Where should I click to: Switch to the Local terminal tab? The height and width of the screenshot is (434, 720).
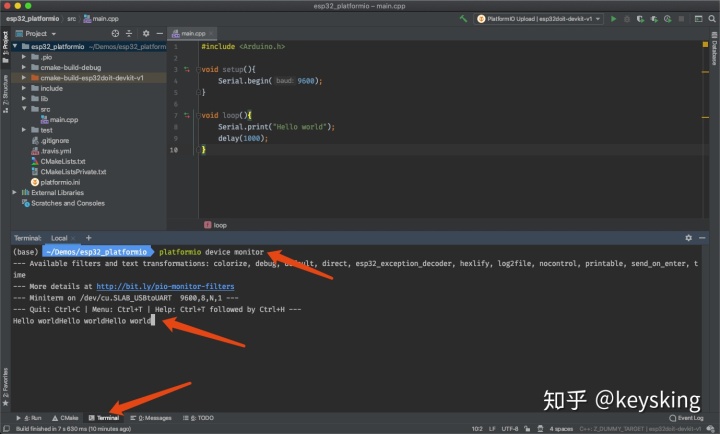click(59, 238)
